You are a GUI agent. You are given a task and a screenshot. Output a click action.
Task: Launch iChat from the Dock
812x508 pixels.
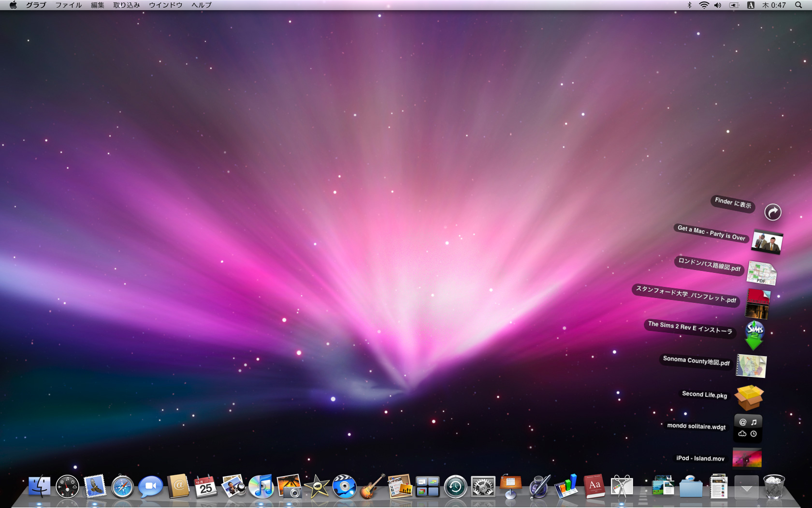pyautogui.click(x=150, y=487)
